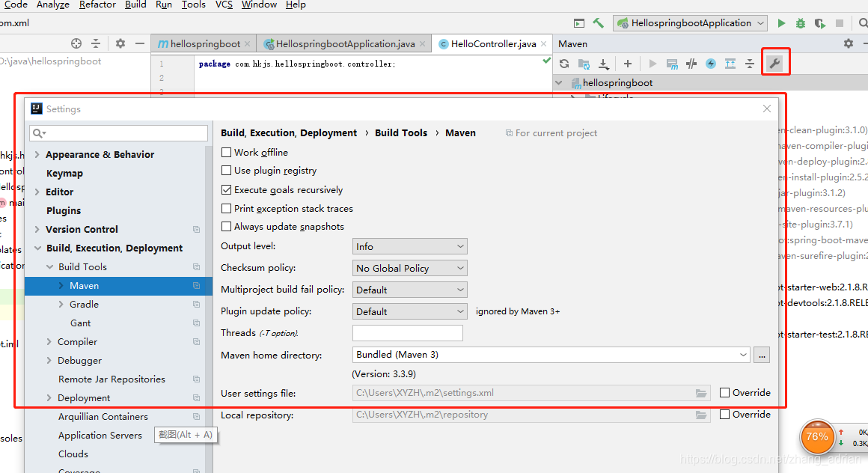
Task: Click the ... button beside Maven home directory
Action: [762, 355]
